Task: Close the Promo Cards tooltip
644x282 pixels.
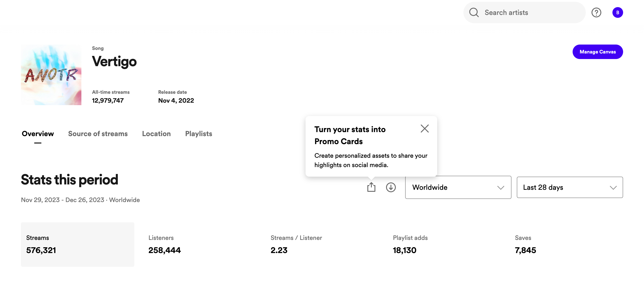Action: click(425, 129)
